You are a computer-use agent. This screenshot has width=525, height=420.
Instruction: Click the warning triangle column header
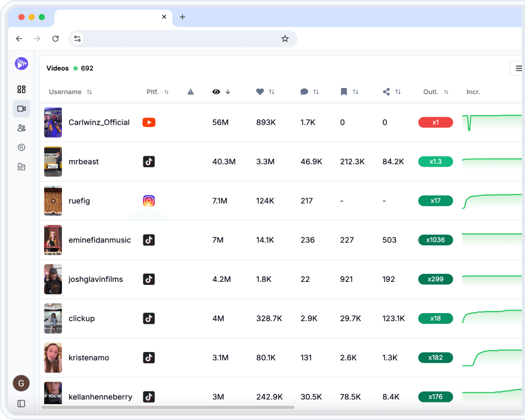coord(190,92)
